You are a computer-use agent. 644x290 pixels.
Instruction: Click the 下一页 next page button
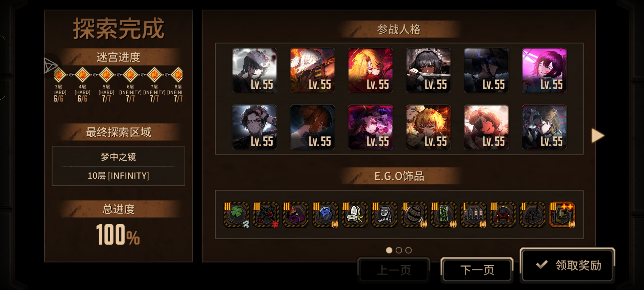pyautogui.click(x=477, y=270)
